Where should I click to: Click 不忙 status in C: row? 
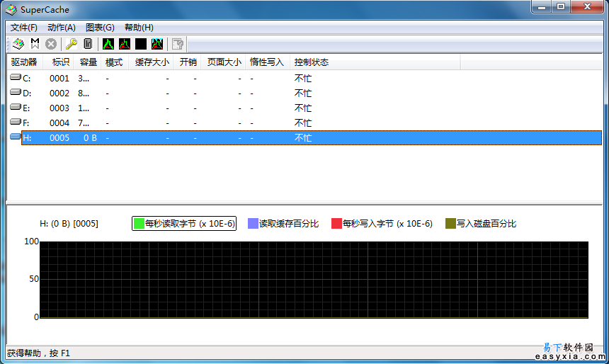click(x=303, y=79)
